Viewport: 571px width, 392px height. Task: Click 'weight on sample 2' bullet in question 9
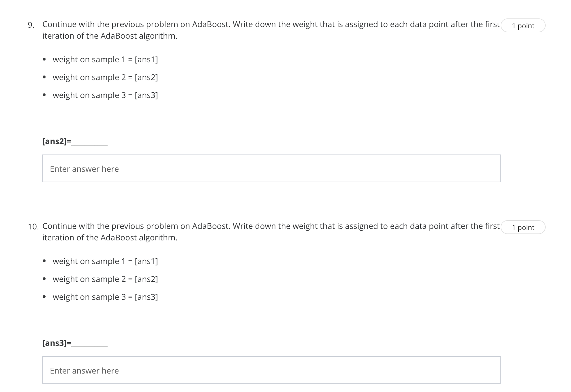pos(105,77)
